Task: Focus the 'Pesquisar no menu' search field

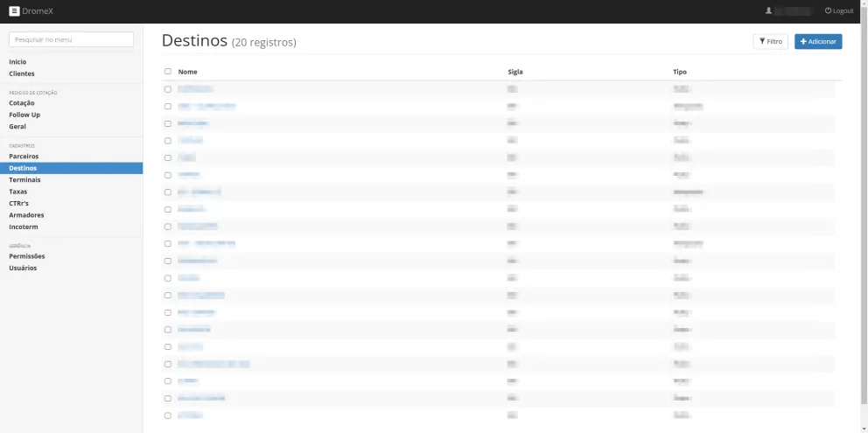Action: click(x=71, y=39)
